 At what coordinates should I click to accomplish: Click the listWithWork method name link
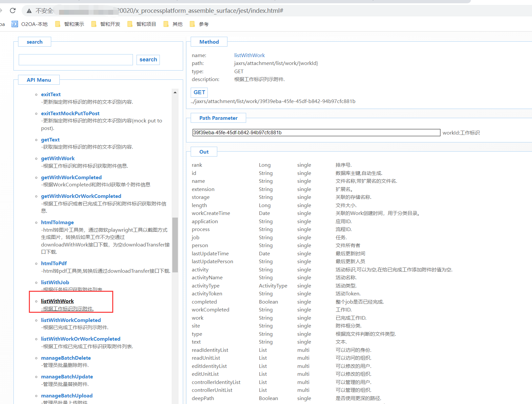click(x=249, y=55)
